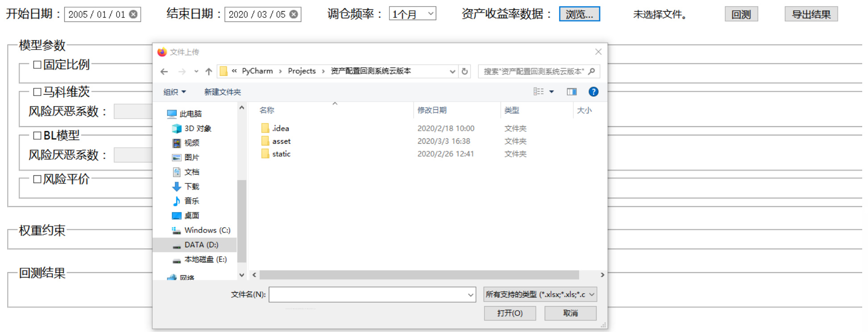Open the asset folder
Image resolution: width=868 pixels, height=332 pixels.
tap(281, 141)
